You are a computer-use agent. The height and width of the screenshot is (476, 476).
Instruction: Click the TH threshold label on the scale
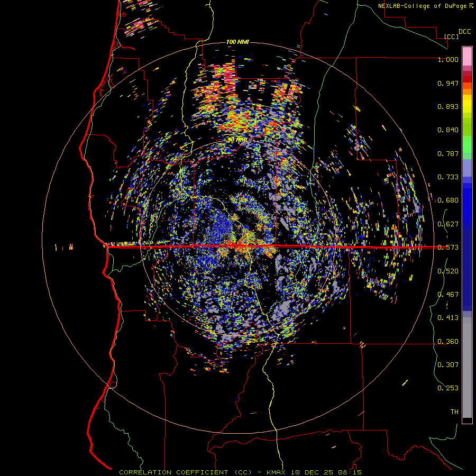(x=454, y=412)
